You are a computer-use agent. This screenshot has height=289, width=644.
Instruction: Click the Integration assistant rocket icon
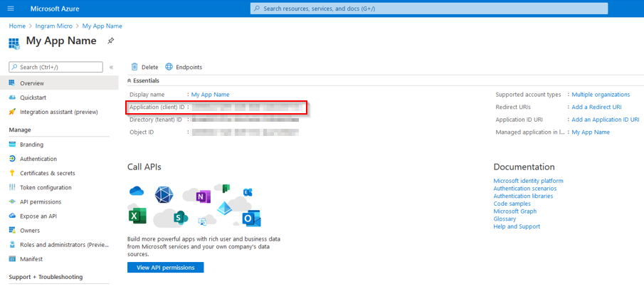tap(12, 112)
